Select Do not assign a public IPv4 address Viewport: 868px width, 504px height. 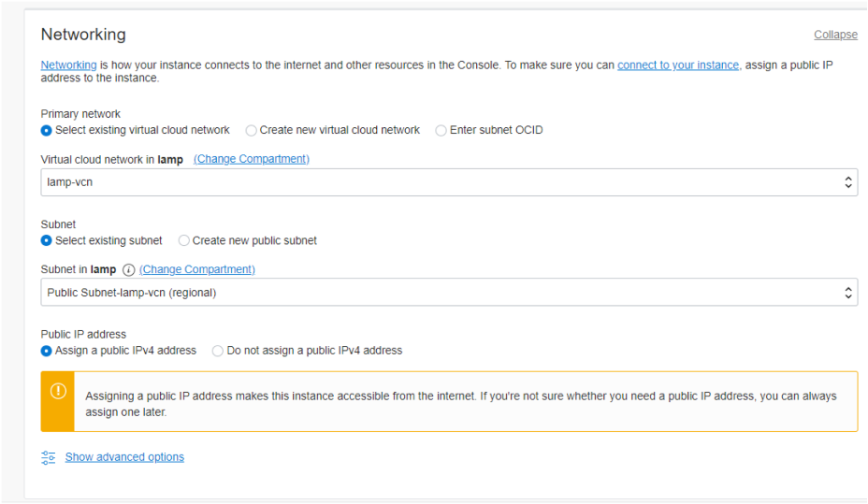218,352
